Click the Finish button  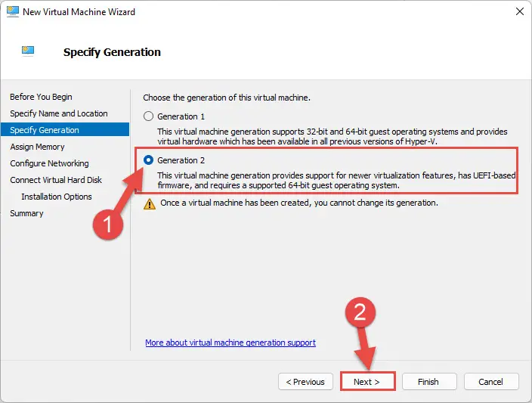[429, 382]
